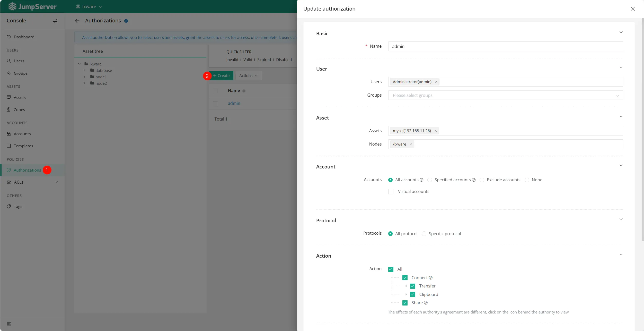Expand the node1 tree node
The width and height of the screenshot is (644, 331).
[x=85, y=77]
